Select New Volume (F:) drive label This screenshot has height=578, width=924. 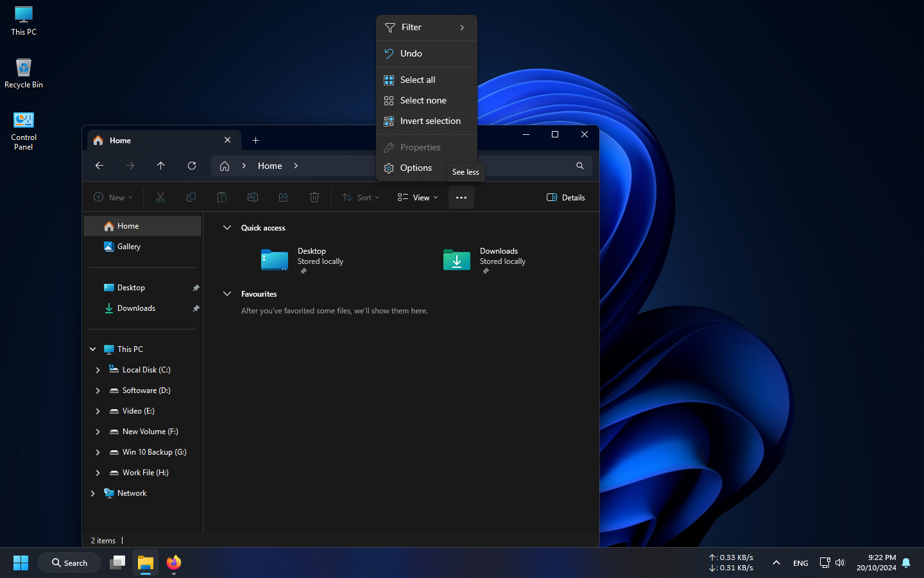[x=150, y=432]
